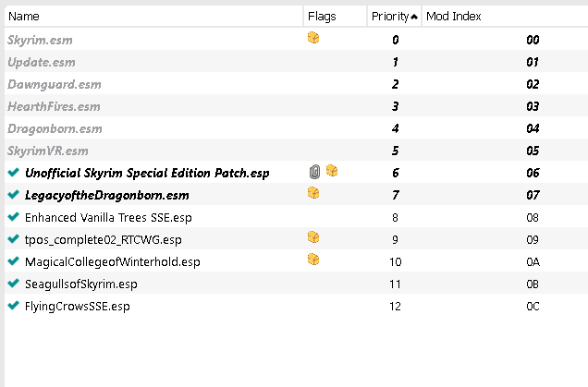Click mod index 09 cell
The image size is (588, 387).
tap(533, 239)
